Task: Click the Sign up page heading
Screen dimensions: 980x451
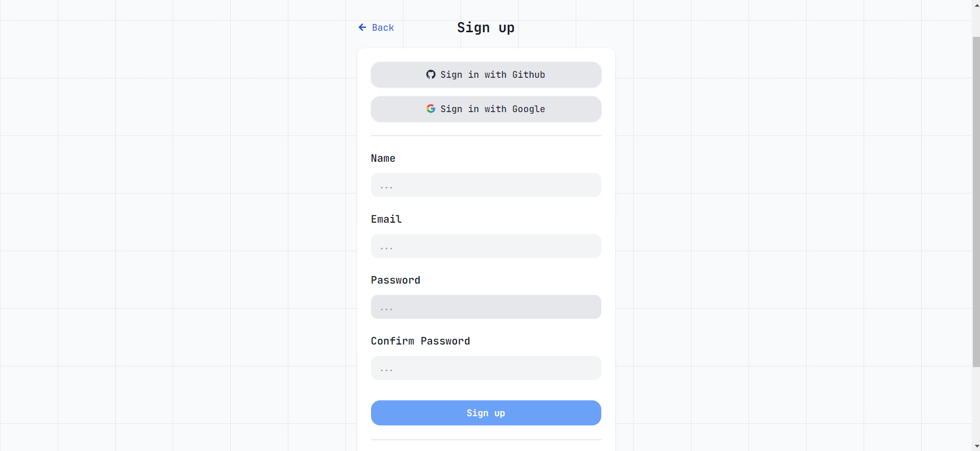Action: (x=486, y=28)
